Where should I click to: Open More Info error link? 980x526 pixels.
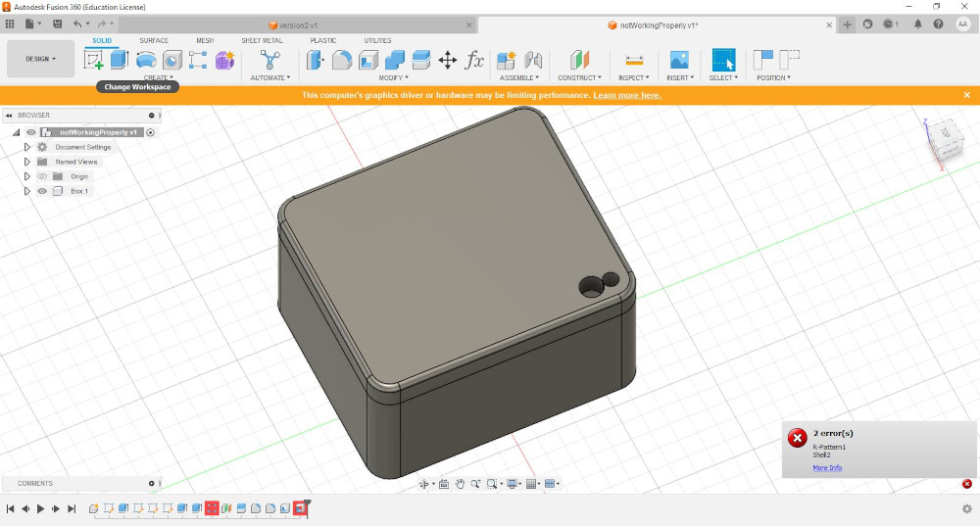[827, 467]
